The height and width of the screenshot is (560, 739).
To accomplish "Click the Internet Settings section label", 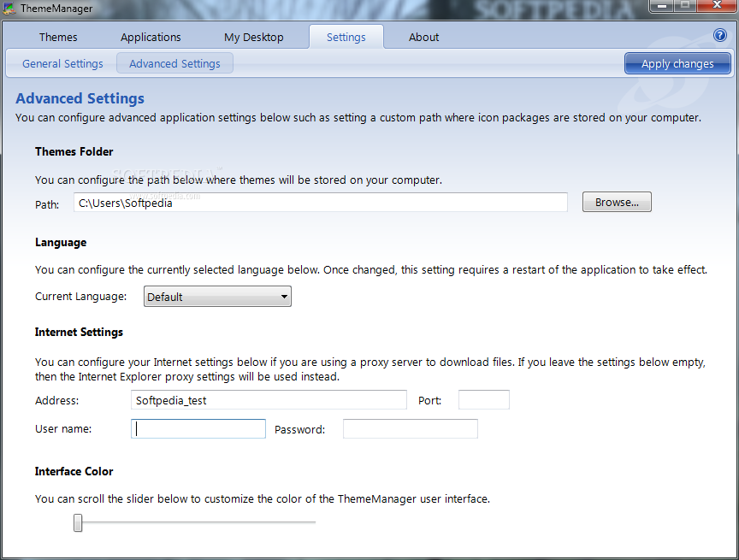I will click(79, 332).
